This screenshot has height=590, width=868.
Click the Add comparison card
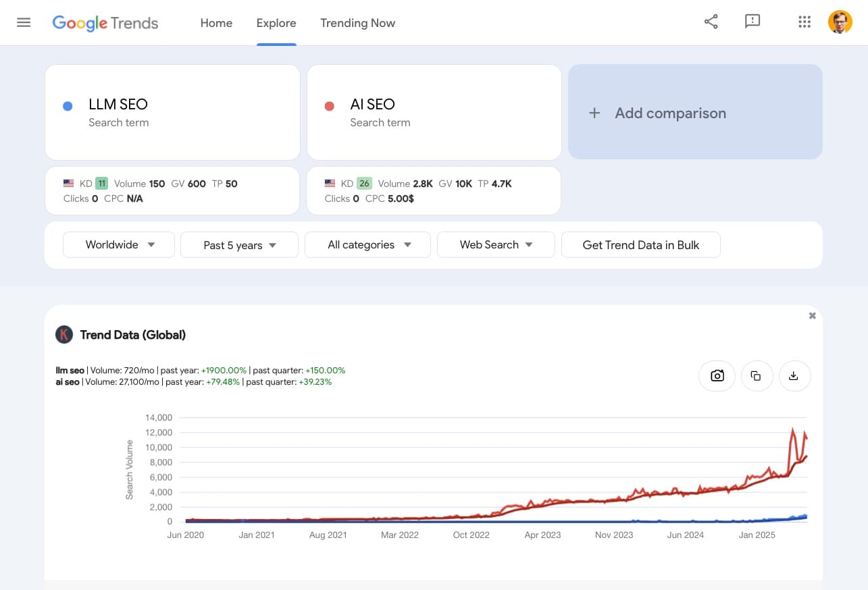click(x=695, y=112)
